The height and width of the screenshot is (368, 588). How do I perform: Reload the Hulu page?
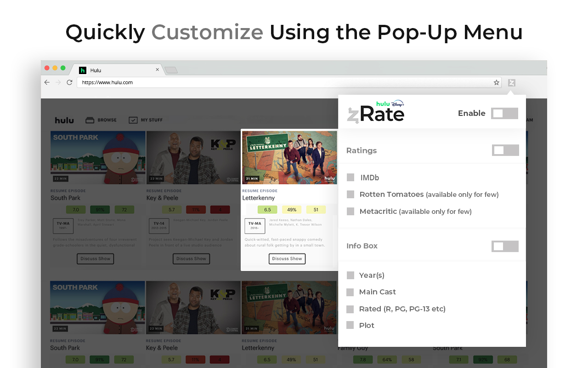click(69, 82)
